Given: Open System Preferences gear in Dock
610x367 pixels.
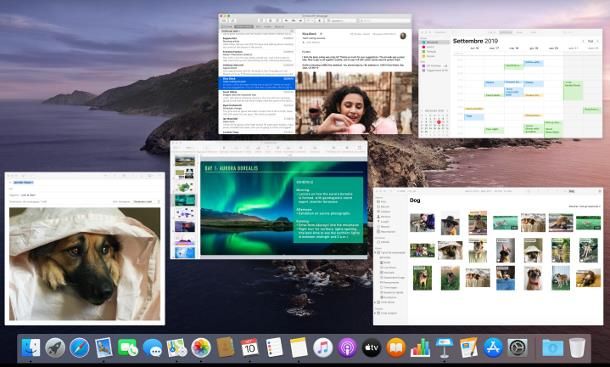Looking at the screenshot, I should pos(517,347).
